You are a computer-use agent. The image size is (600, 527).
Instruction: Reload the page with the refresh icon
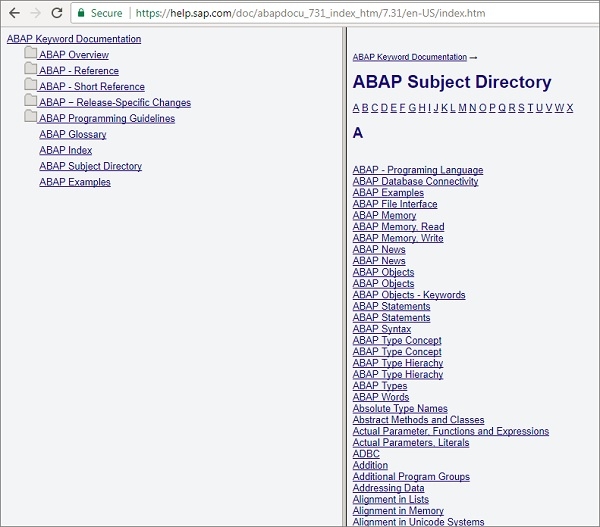(x=57, y=13)
